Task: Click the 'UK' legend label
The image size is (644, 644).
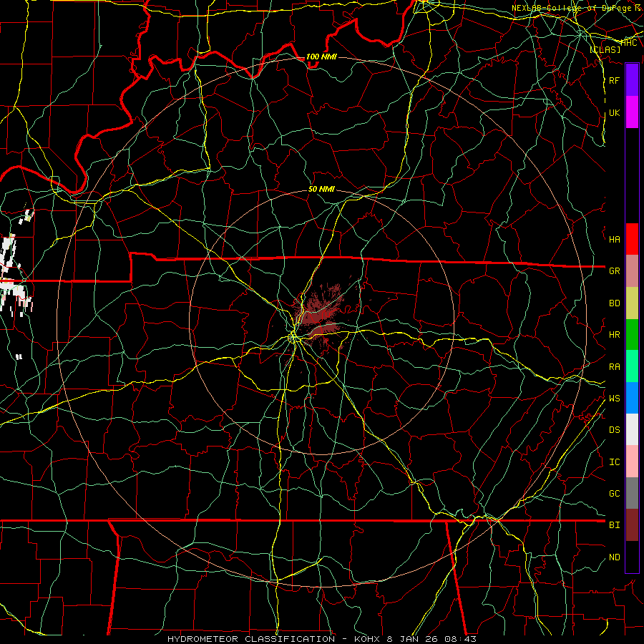Action: click(x=615, y=112)
